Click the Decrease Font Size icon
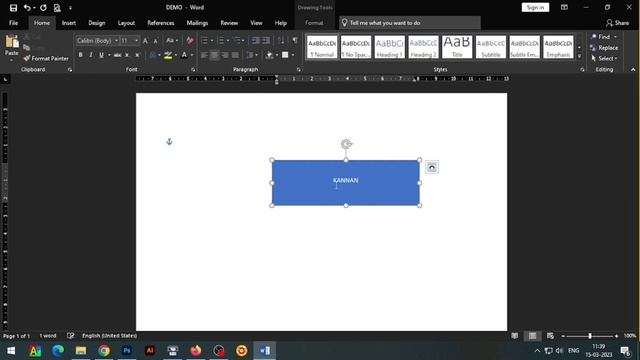This screenshot has height=360, width=640. click(x=156, y=41)
